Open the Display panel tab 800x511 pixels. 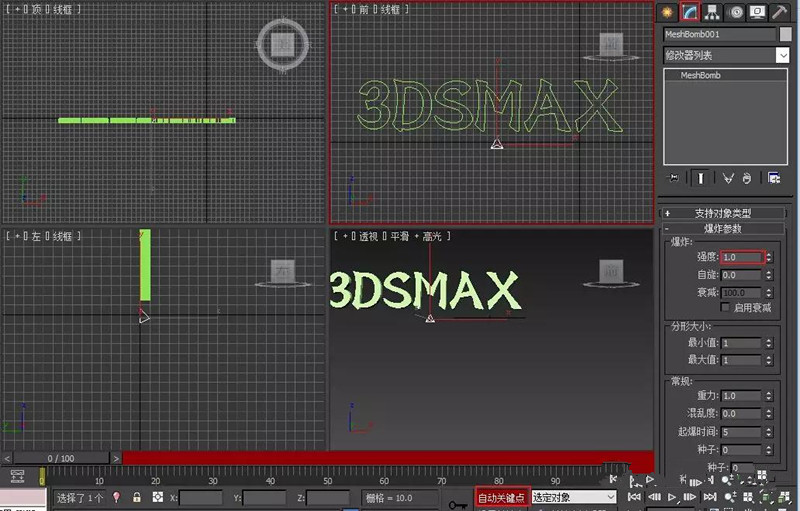[757, 11]
